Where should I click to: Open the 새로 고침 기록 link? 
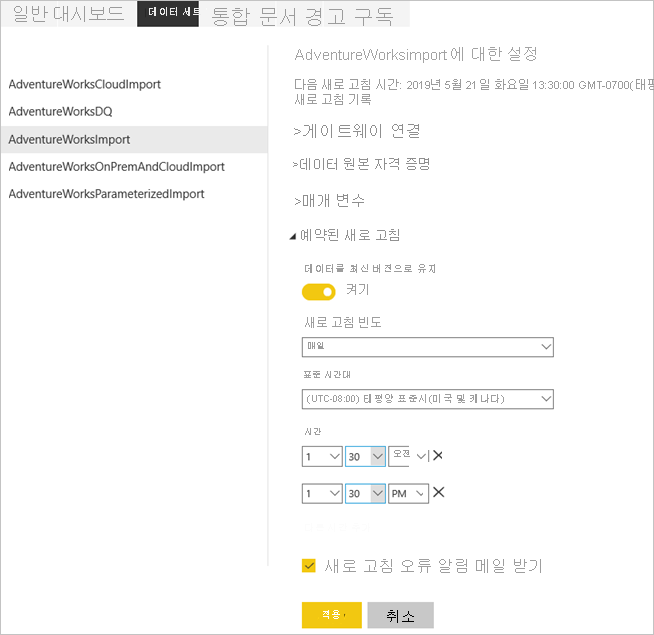point(333,100)
